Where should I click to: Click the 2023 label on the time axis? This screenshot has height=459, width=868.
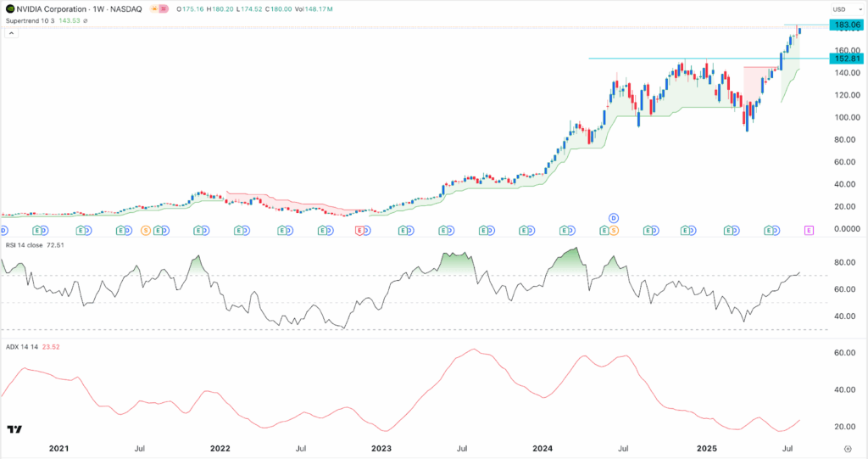pyautogui.click(x=381, y=447)
